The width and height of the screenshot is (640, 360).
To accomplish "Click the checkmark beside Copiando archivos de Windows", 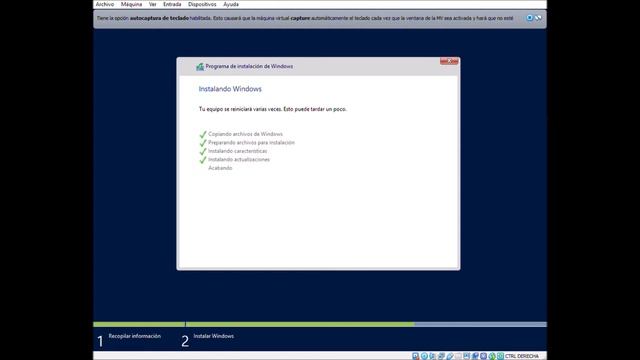I will coord(203,134).
